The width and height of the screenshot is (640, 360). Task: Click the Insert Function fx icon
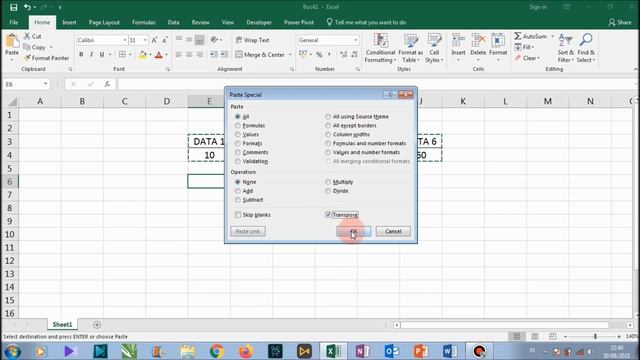point(107,84)
